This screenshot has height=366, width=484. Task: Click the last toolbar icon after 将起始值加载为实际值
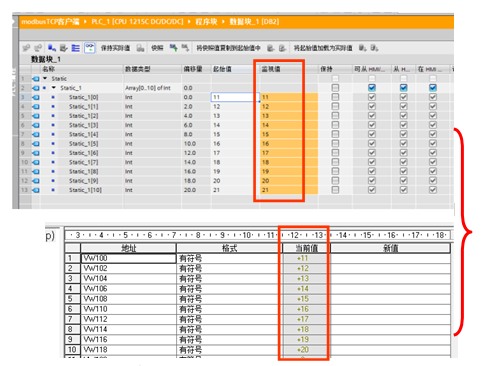tap(374, 48)
